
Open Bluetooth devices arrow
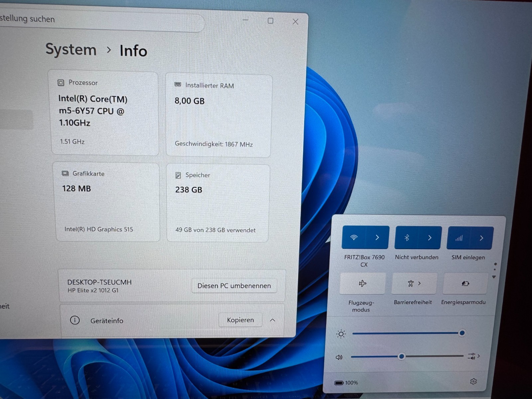[x=430, y=238]
